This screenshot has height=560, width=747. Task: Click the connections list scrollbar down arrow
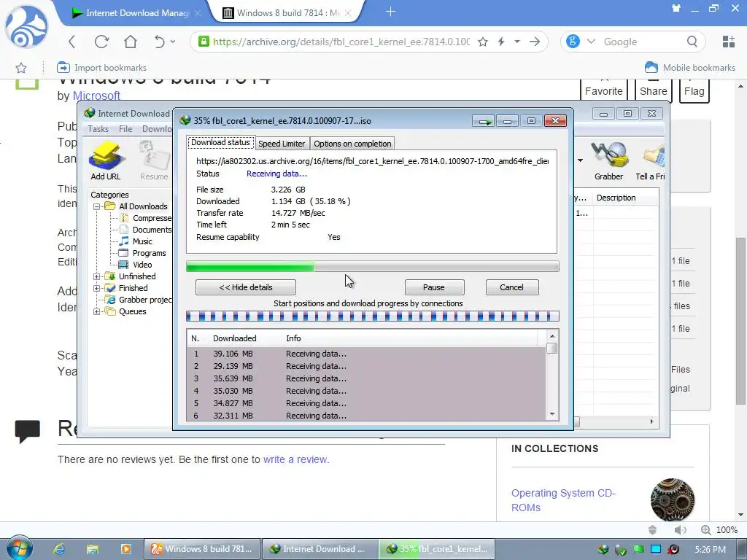552,414
